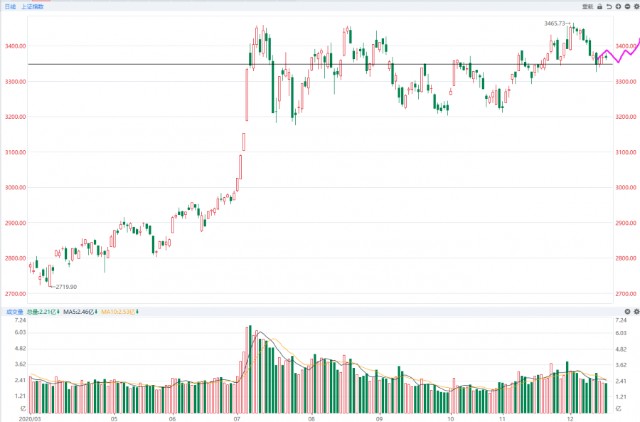Click the lock icon in chart toolbar
Viewport: 640px width, 422px height.
point(599,6)
